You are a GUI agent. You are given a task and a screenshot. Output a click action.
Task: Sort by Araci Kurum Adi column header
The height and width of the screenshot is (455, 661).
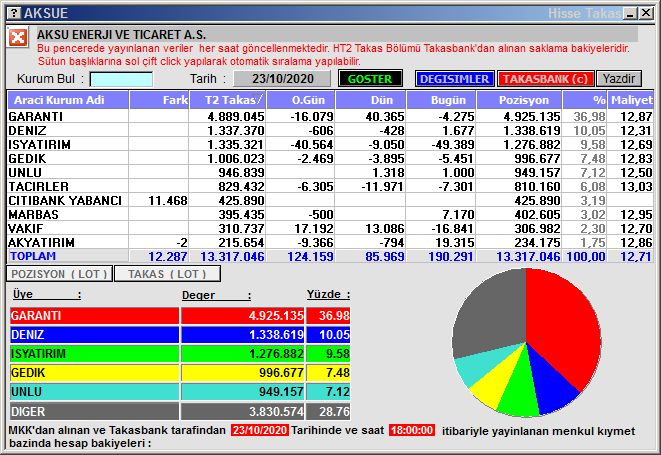click(x=68, y=100)
